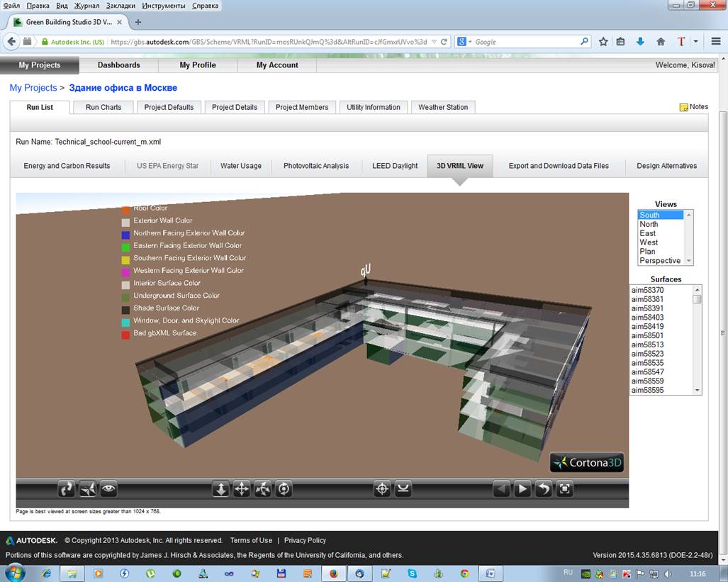
Task: Open the Terms of Use link
Action: click(251, 540)
